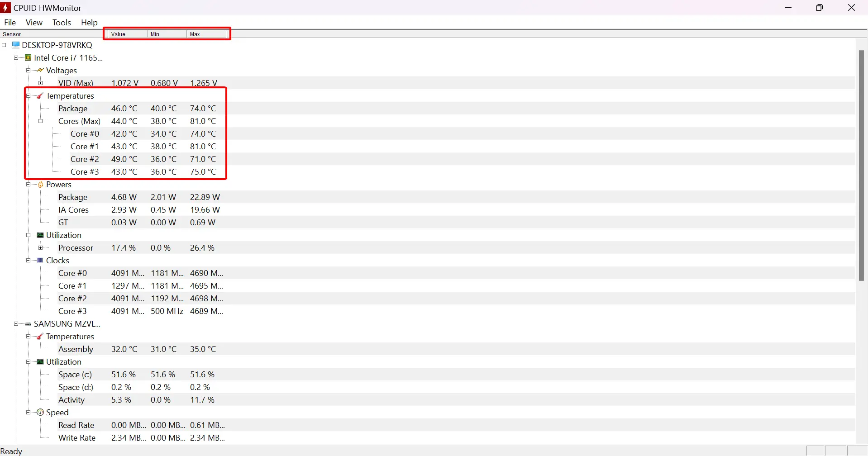Image resolution: width=868 pixels, height=456 pixels.
Task: Collapse the Speed group
Action: point(29,412)
